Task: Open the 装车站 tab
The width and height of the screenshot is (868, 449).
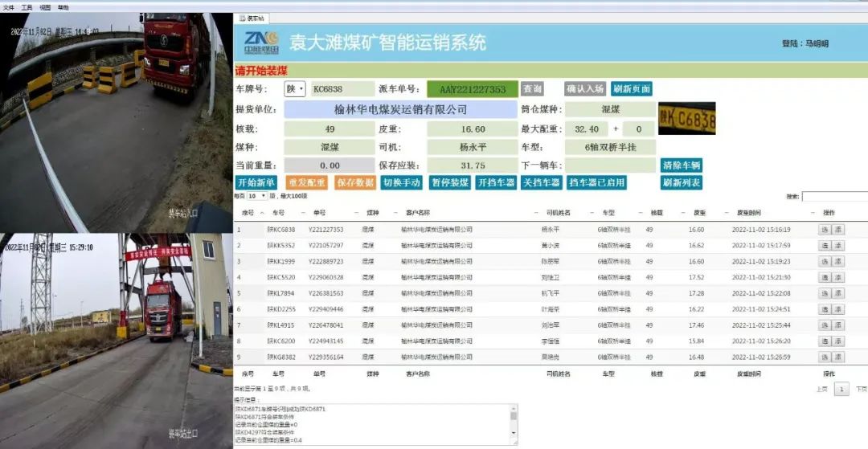Action: (254, 18)
